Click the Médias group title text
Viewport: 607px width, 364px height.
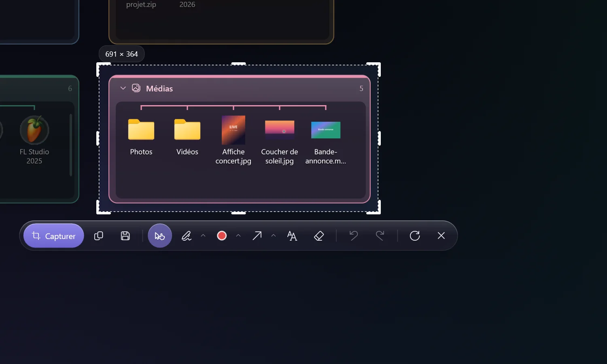159,89
